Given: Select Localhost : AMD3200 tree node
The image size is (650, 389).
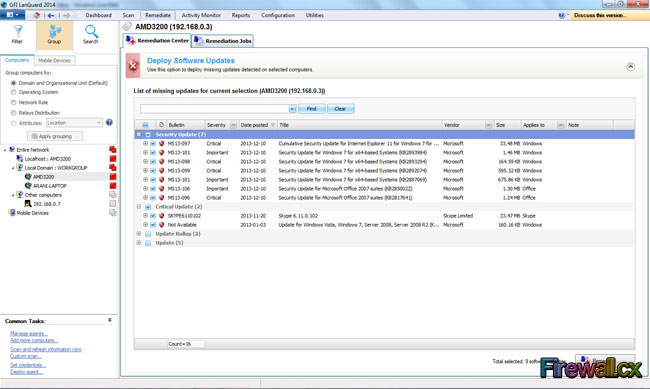Looking at the screenshot, I should pyautogui.click(x=47, y=159).
